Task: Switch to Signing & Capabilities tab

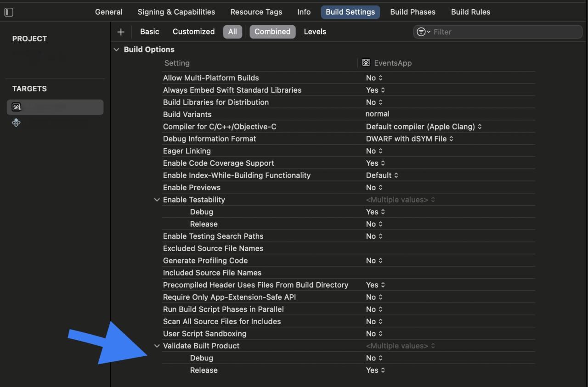Action: [176, 12]
